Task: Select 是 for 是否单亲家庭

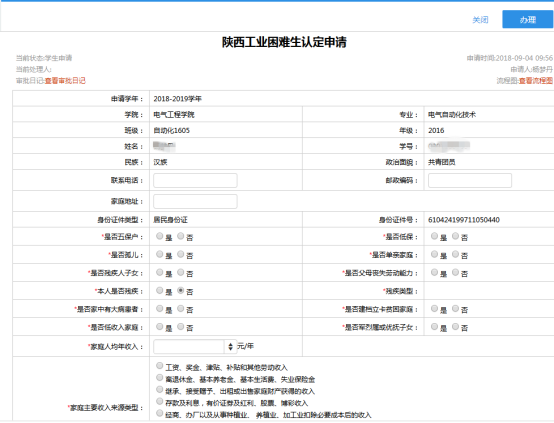Action: point(435,254)
